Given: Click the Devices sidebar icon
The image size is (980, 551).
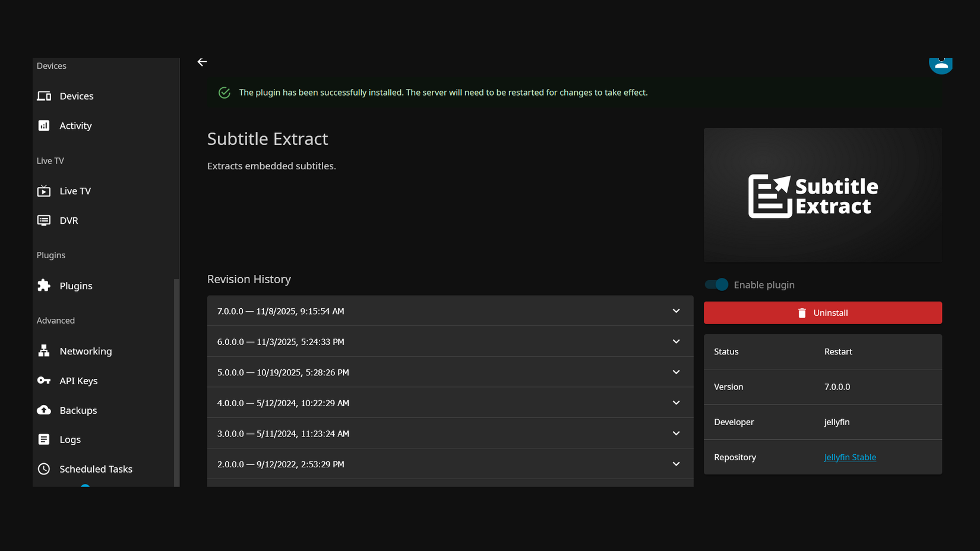Looking at the screenshot, I should tap(44, 96).
